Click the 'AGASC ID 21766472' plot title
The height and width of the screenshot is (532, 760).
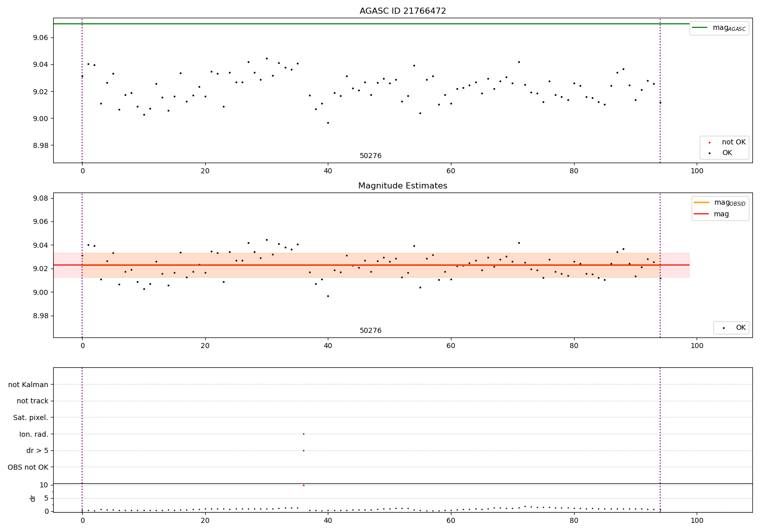pyautogui.click(x=403, y=11)
